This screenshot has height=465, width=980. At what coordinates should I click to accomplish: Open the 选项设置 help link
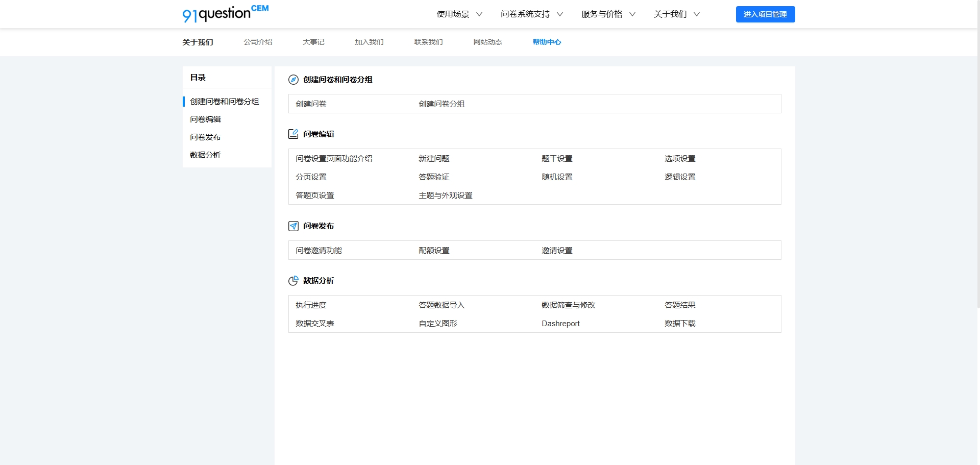680,159
